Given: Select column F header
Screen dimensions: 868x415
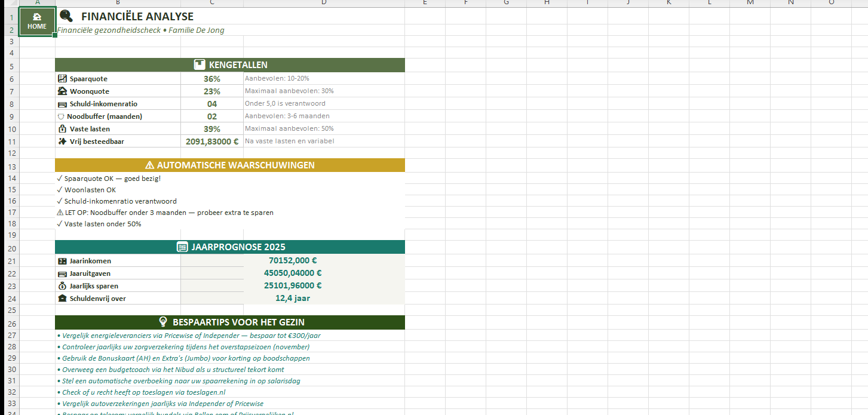Looking at the screenshot, I should click(465, 3).
